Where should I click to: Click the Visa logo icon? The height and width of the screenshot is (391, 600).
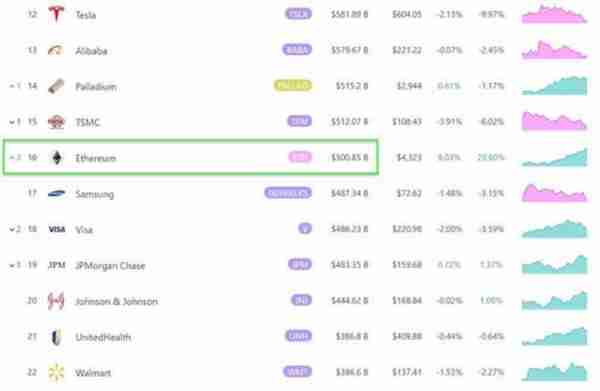(57, 229)
